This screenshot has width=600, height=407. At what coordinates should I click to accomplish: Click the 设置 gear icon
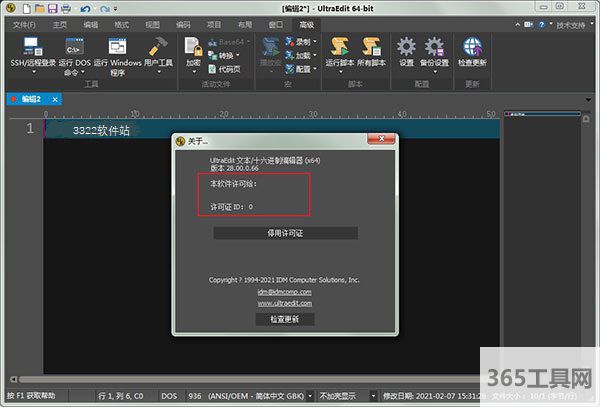tap(406, 48)
